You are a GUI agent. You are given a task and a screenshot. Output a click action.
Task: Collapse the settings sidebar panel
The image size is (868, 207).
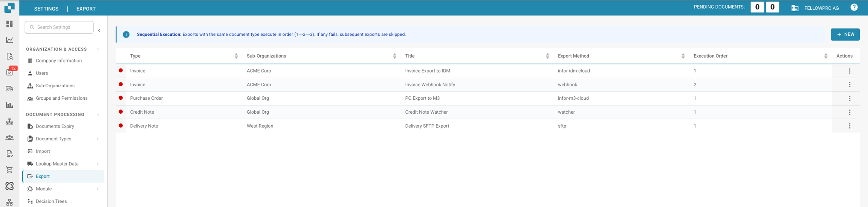tap(99, 31)
